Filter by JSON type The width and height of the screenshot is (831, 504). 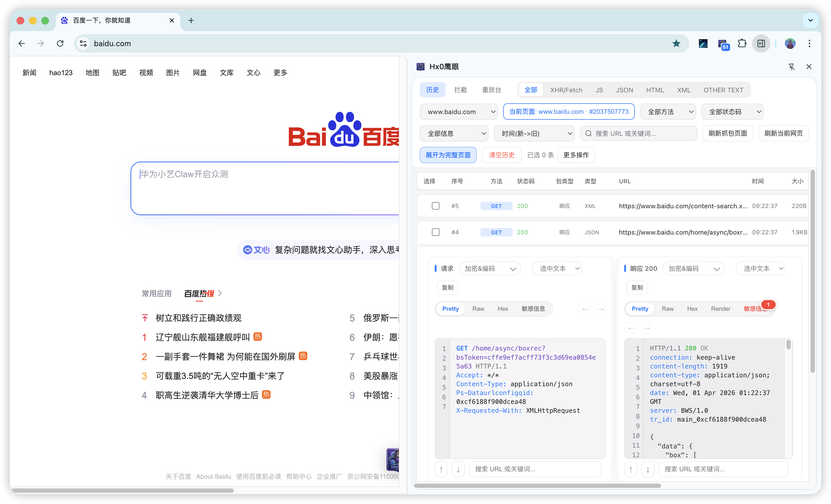tap(624, 90)
